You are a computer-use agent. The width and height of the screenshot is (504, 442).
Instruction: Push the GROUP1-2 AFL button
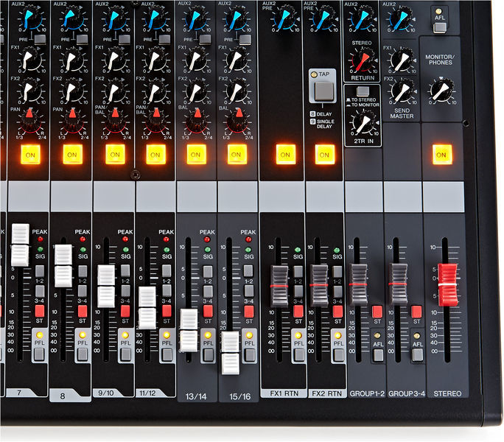(378, 355)
